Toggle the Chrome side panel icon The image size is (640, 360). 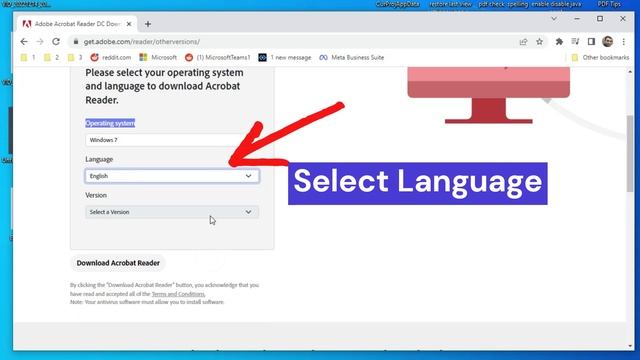pyautogui.click(x=591, y=42)
